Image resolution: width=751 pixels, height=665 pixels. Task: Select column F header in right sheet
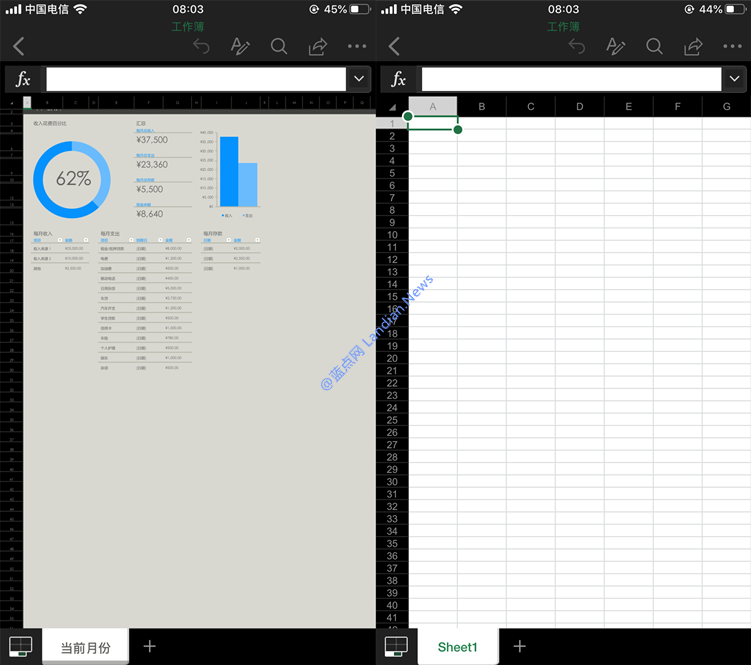(677, 106)
